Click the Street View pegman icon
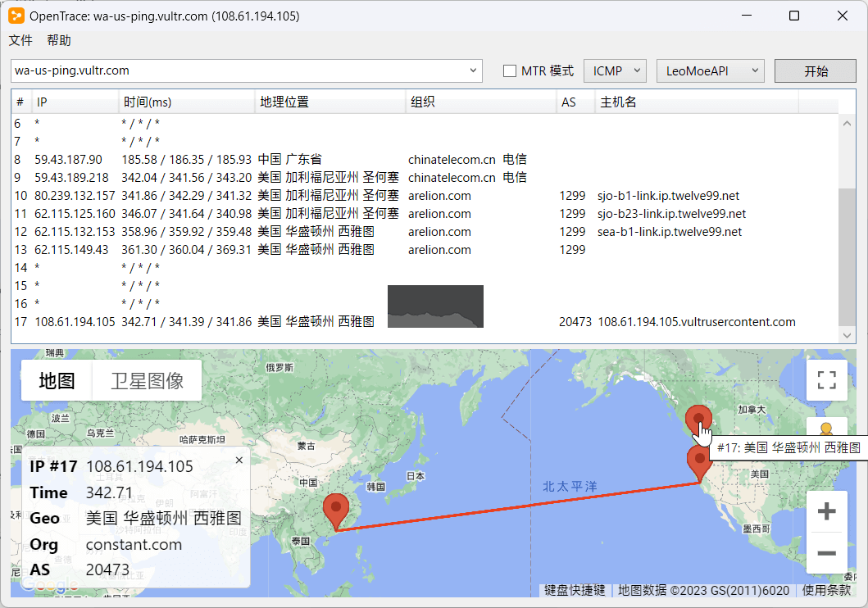Image resolution: width=868 pixels, height=608 pixels. click(x=826, y=429)
